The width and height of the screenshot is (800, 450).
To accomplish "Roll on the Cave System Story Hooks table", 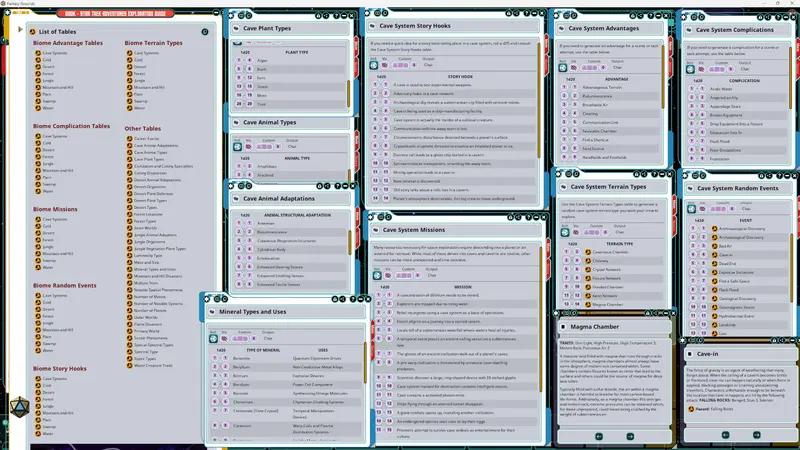I will pos(374,65).
